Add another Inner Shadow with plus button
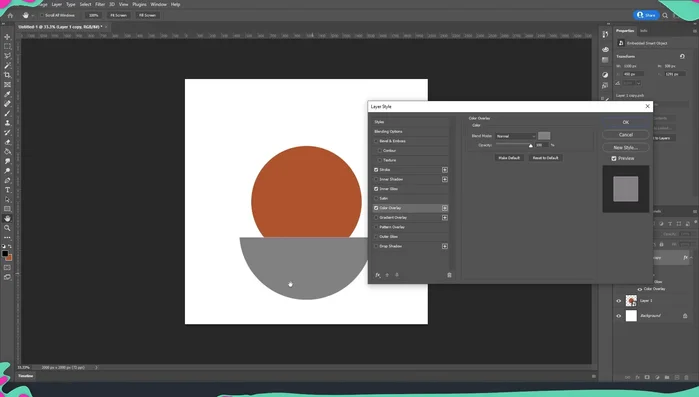 (444, 179)
